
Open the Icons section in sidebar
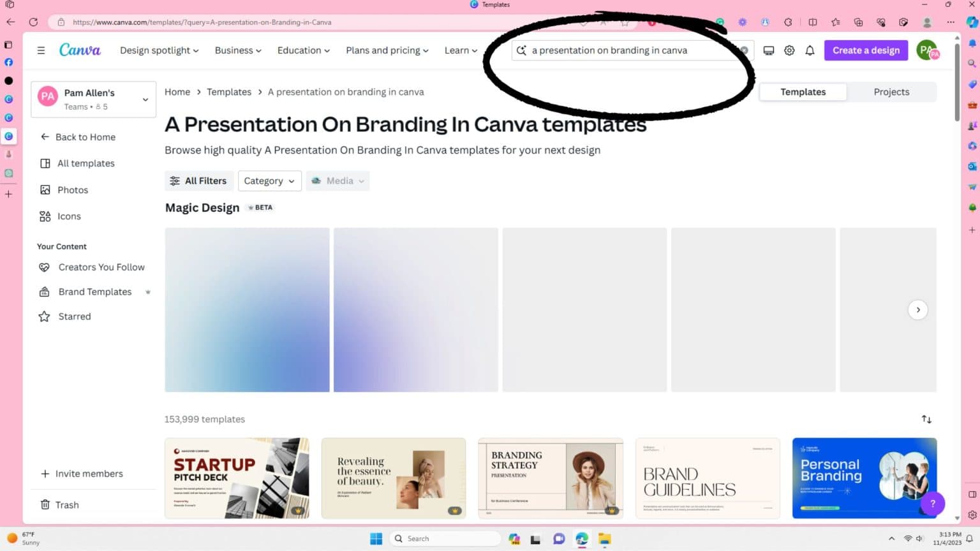(69, 216)
